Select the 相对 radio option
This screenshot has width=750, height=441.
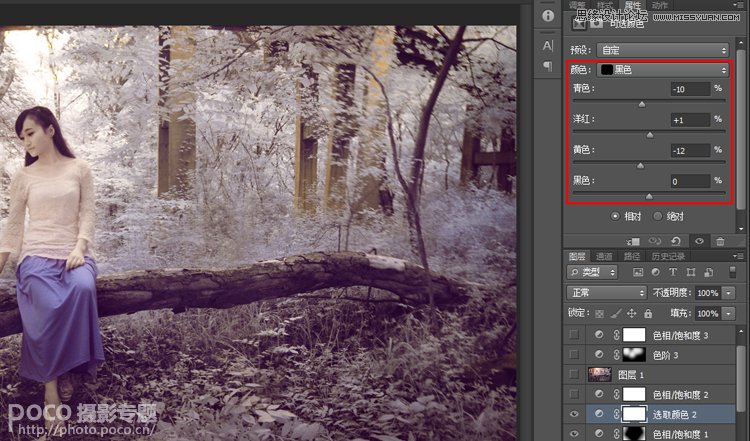[x=616, y=215]
